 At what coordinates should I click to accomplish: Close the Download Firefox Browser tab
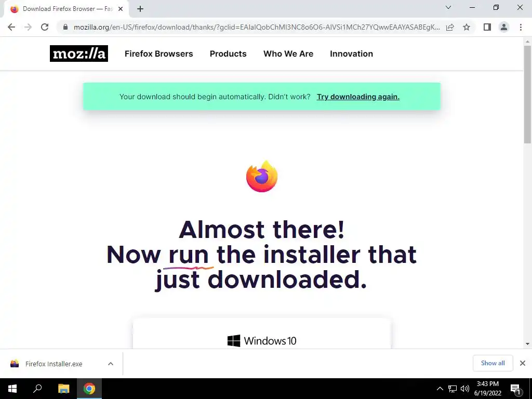(x=121, y=9)
